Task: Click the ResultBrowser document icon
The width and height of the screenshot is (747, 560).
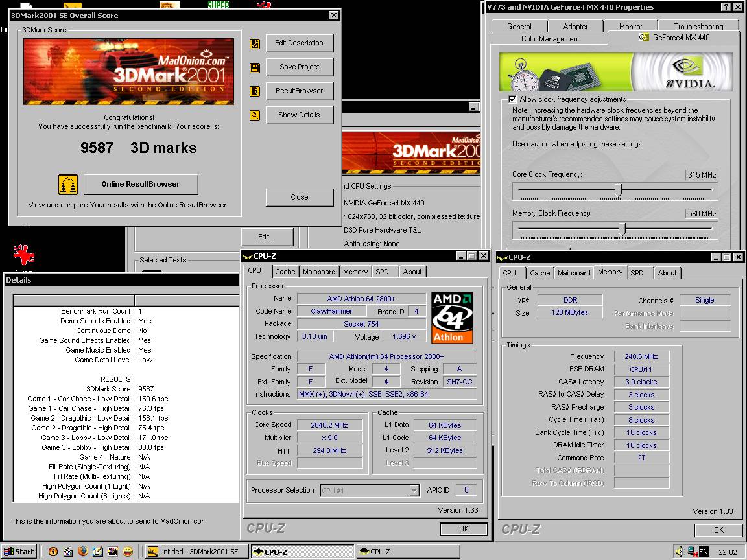Action: (255, 91)
